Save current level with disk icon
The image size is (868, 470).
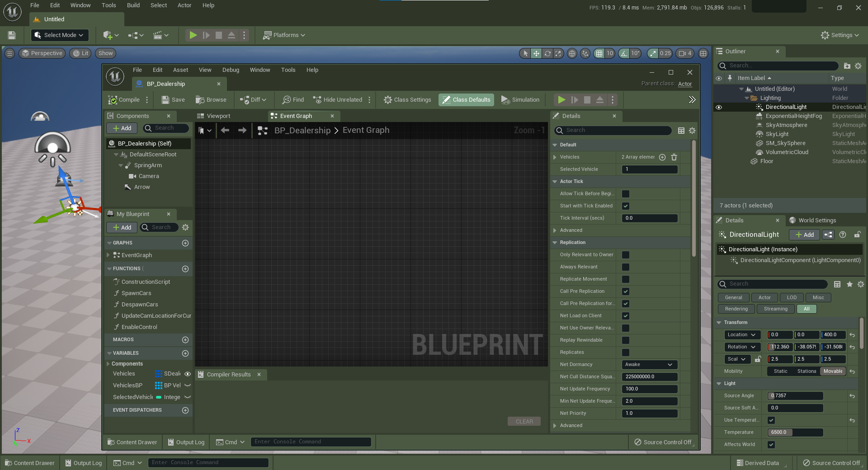tap(12, 35)
